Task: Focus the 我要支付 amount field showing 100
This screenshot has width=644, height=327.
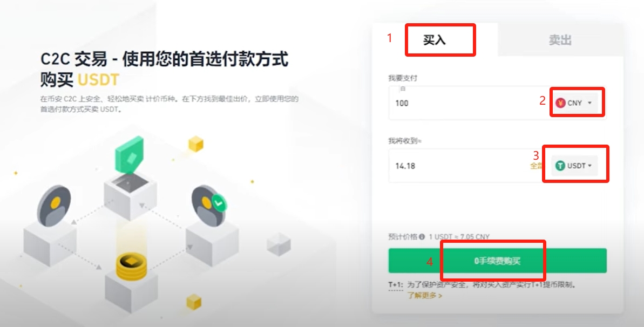Action: pyautogui.click(x=468, y=103)
